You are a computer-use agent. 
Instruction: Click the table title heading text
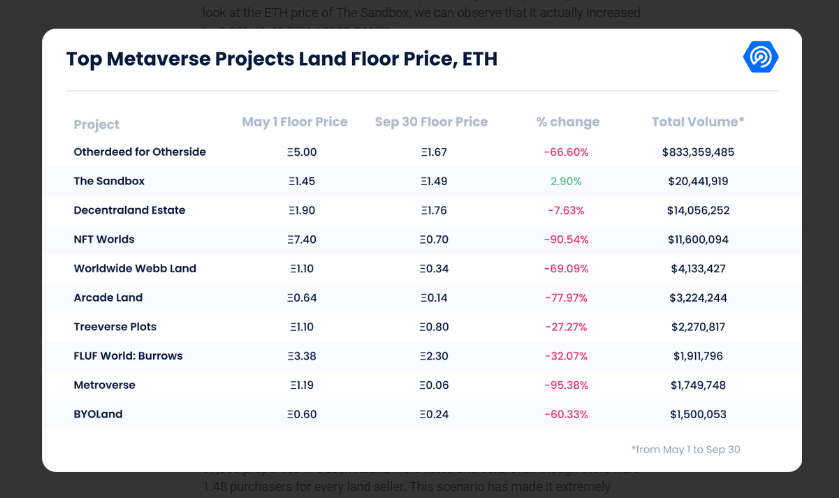[281, 59]
